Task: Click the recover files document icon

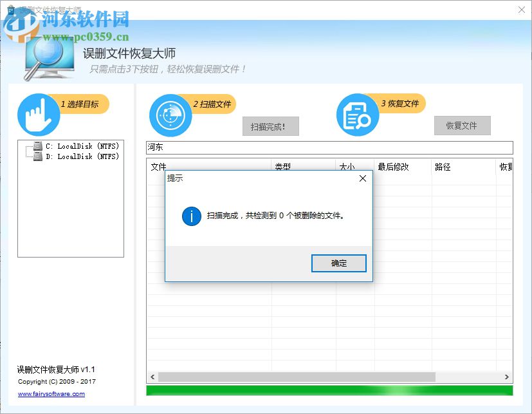Action: [x=357, y=115]
